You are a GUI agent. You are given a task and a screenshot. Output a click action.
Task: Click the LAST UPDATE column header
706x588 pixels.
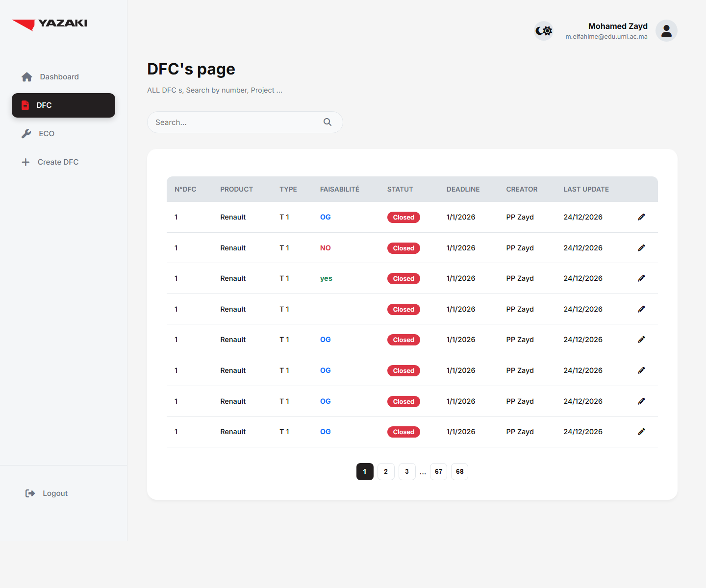tap(586, 189)
